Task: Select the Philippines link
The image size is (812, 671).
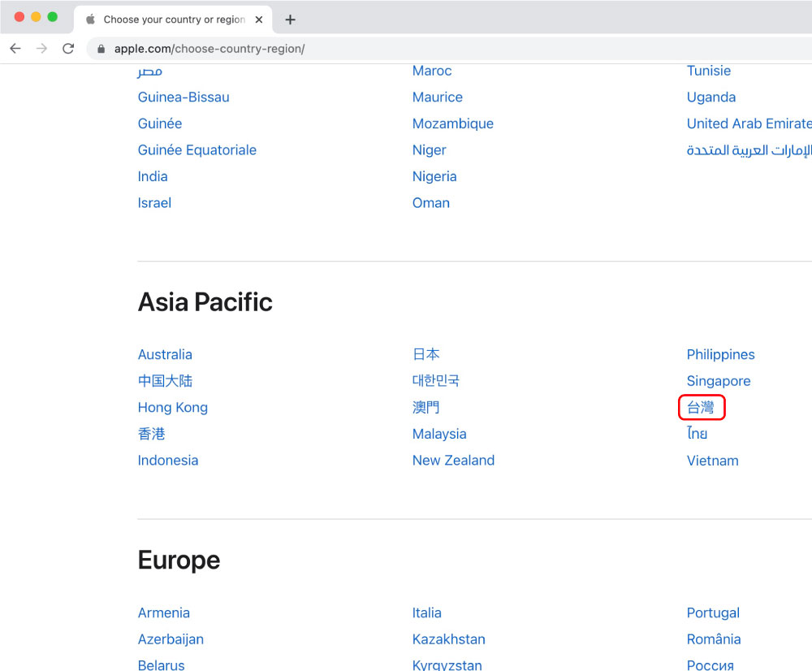Action: click(720, 355)
